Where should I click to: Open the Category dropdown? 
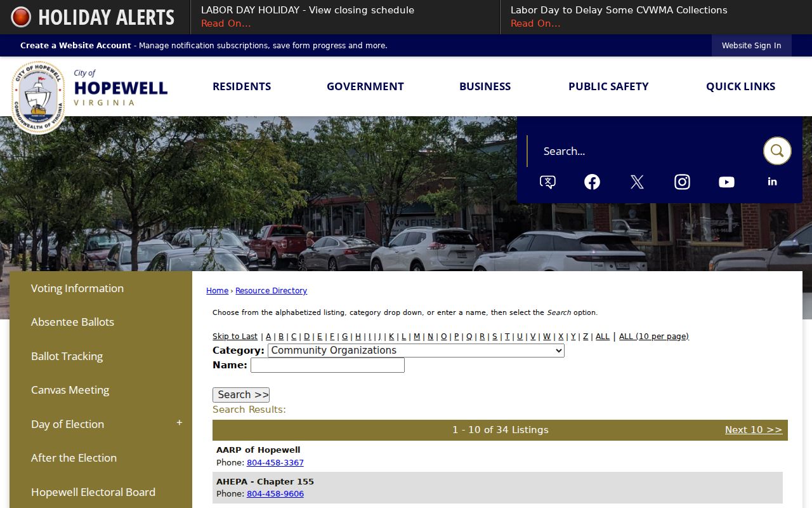click(x=416, y=351)
